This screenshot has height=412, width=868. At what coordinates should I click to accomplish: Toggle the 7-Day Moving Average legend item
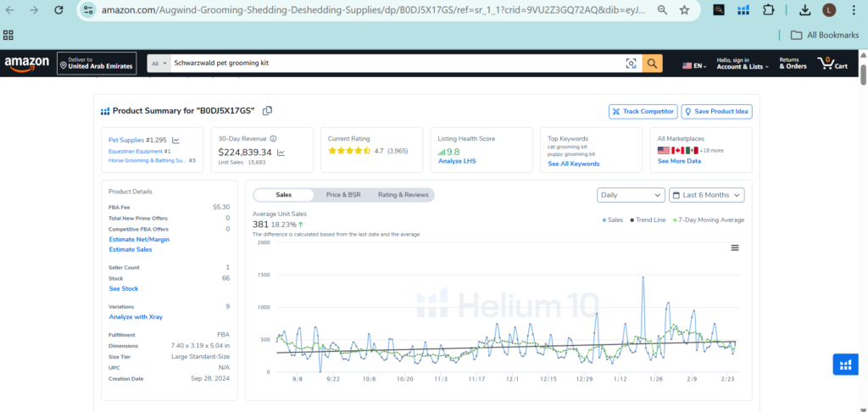(x=709, y=220)
